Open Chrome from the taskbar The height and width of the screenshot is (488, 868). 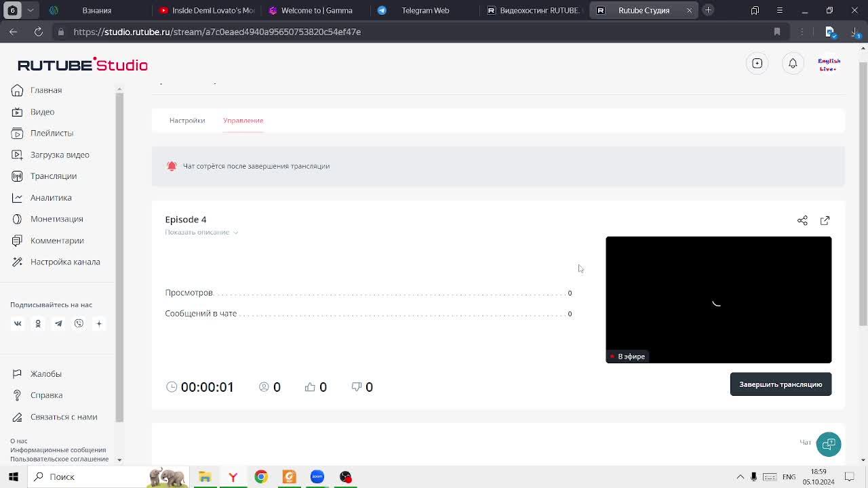click(x=261, y=476)
